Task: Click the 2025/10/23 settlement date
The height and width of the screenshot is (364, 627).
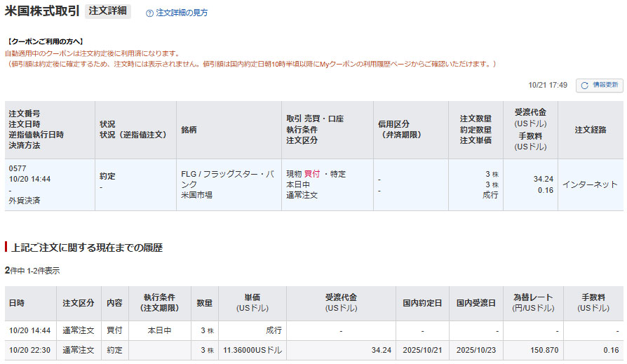Action: coord(476,350)
